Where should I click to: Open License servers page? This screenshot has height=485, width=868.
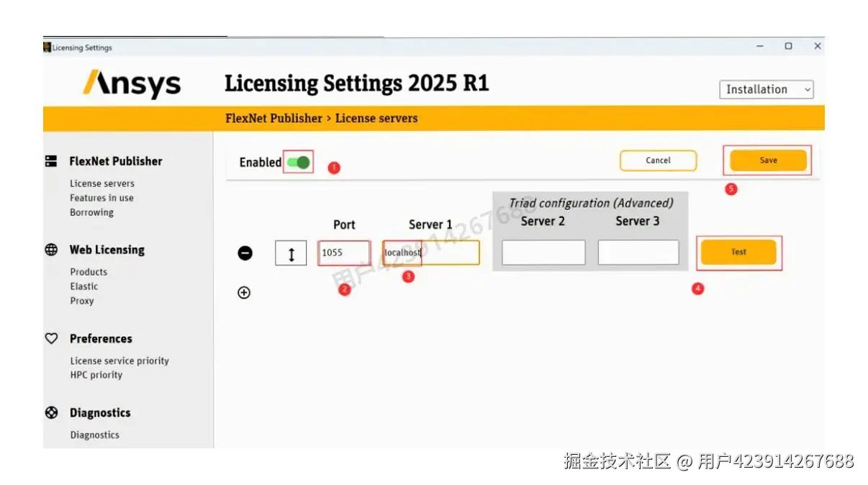pos(102,183)
